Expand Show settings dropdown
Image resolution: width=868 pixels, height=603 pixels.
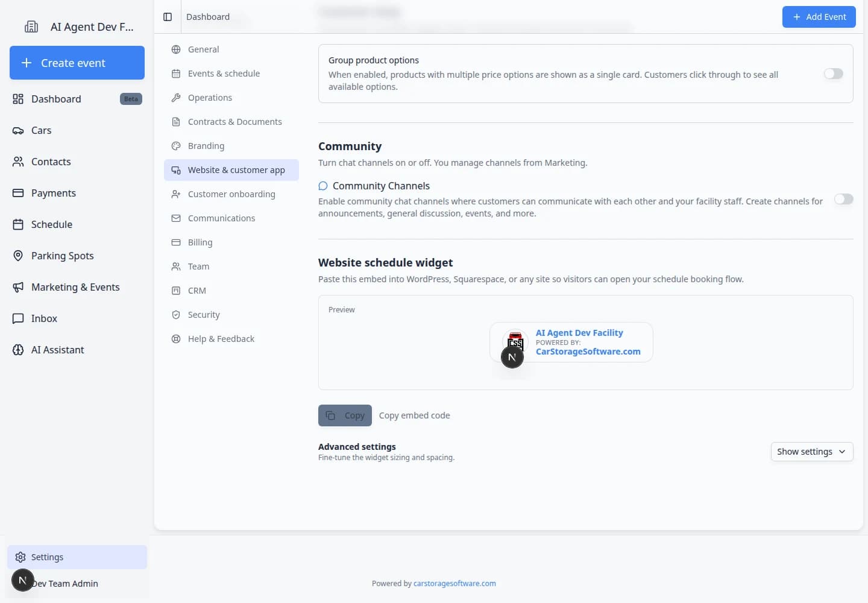(x=812, y=452)
